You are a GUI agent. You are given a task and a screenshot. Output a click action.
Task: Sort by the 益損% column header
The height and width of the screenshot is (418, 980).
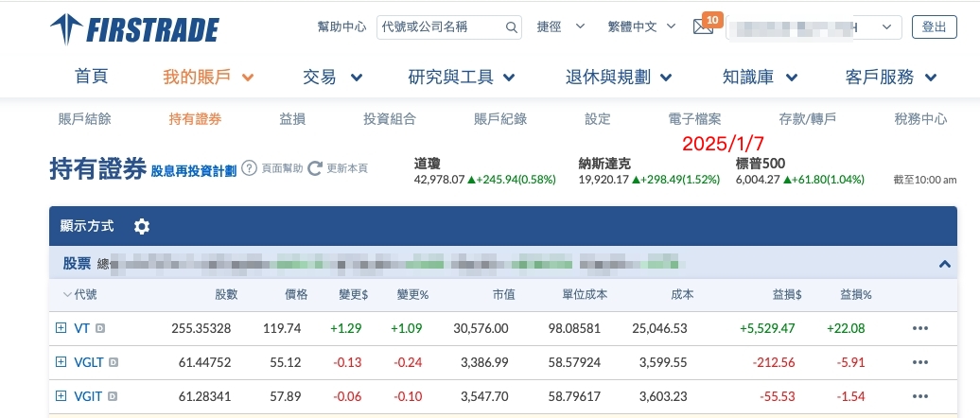(x=856, y=295)
